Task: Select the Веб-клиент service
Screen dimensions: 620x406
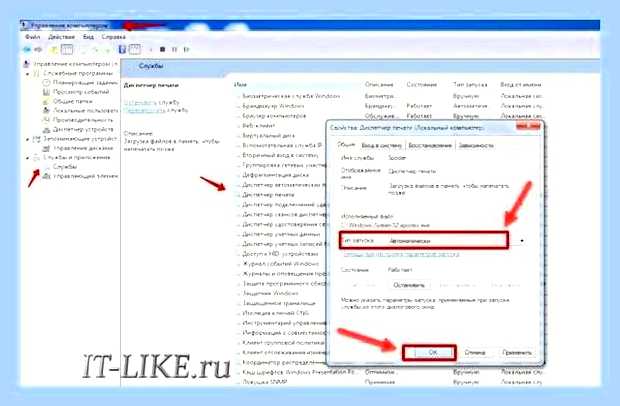Action: point(259,126)
